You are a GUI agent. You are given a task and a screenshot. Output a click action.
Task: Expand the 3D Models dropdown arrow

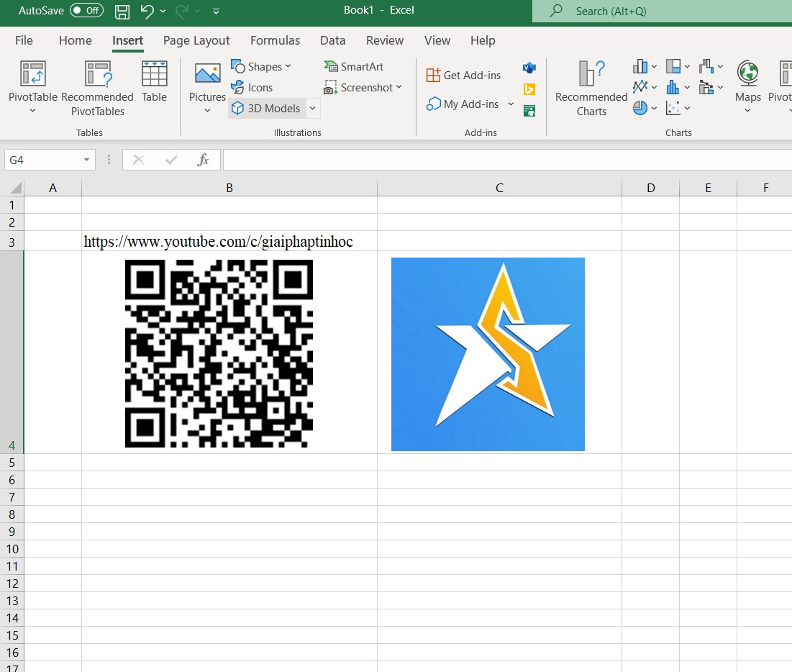[313, 108]
